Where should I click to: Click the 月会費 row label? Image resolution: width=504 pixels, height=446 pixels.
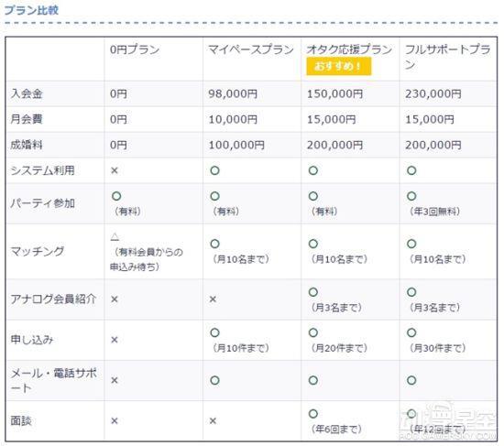click(x=27, y=119)
